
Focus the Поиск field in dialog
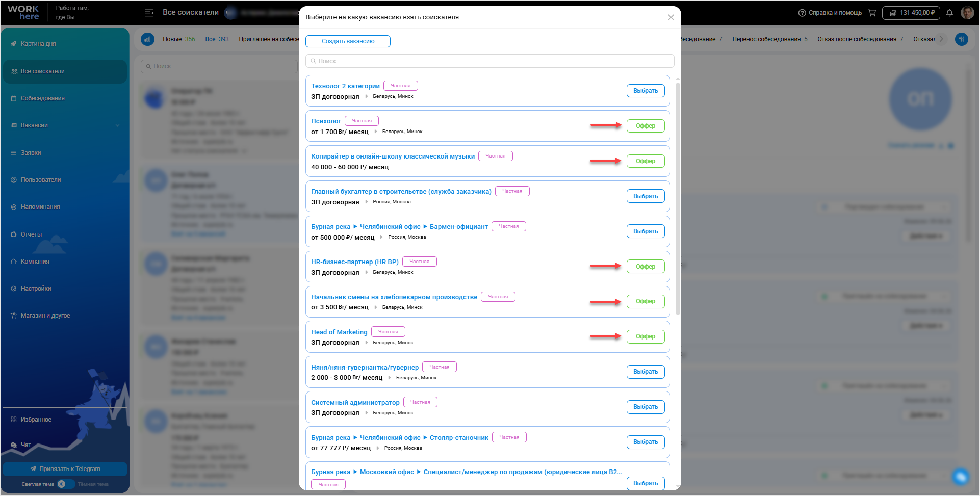489,61
